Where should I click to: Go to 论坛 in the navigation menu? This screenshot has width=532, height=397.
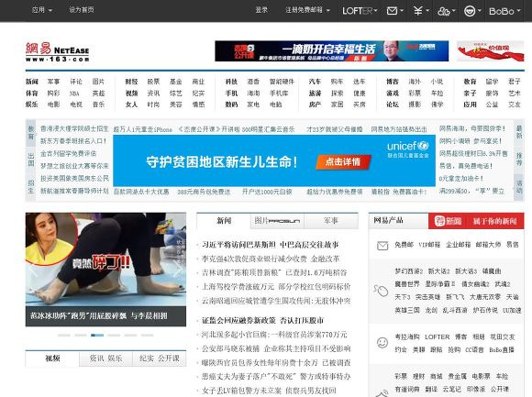tap(393, 105)
